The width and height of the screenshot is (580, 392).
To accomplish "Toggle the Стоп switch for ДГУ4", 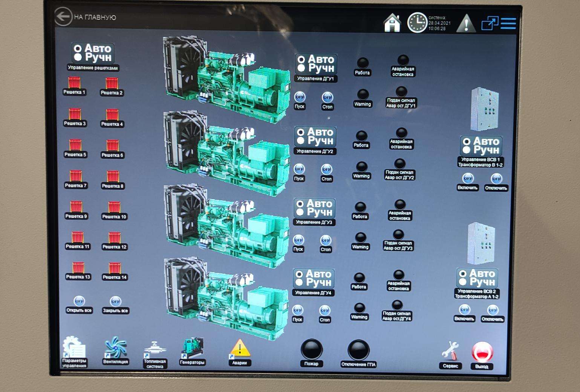I will click(324, 311).
